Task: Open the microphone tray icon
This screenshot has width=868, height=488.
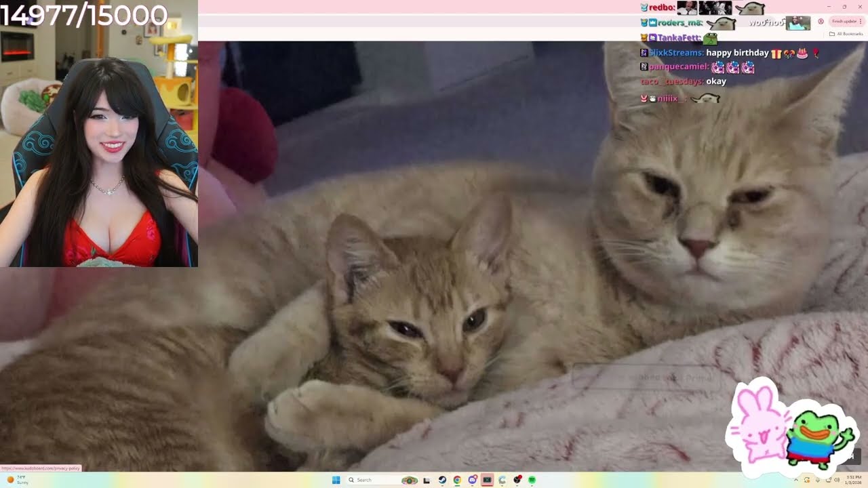Action: click(x=818, y=480)
